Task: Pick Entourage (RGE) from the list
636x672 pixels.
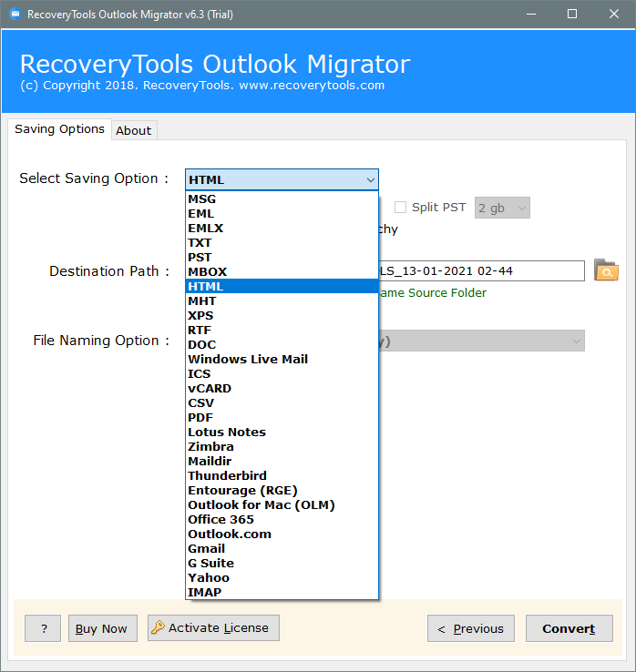Action: 282,490
